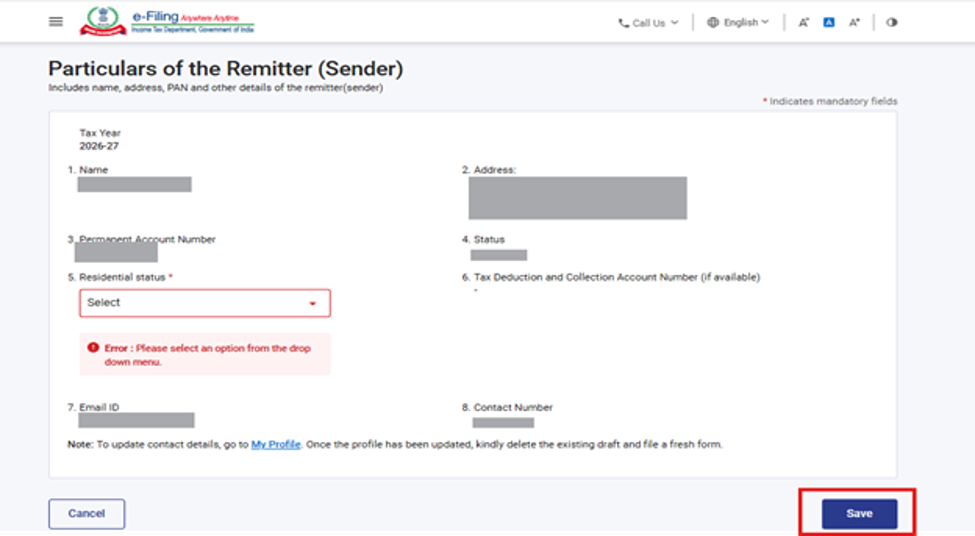Image resolution: width=975 pixels, height=536 pixels.
Task: Click the e-Filing emblem logo
Action: coord(103,21)
